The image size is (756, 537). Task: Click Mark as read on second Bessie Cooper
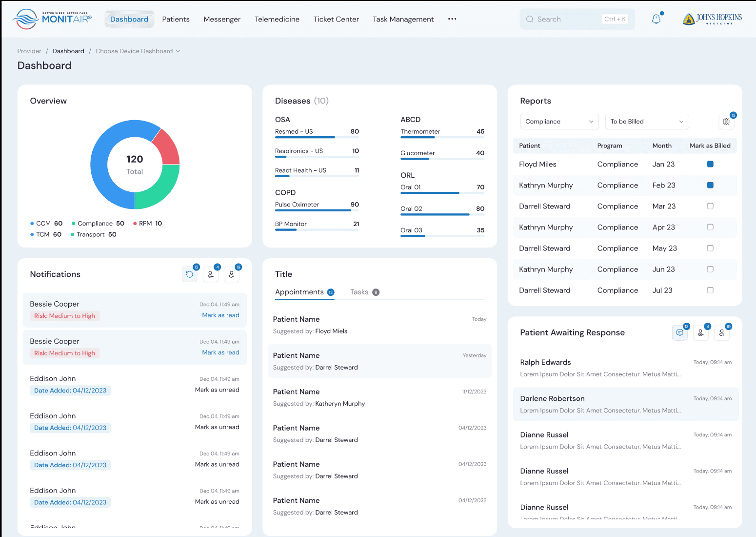pos(220,352)
